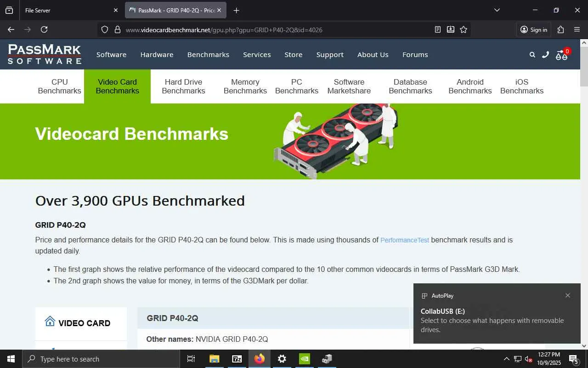The height and width of the screenshot is (368, 588).
Task: Bookmark this page with the star icon
Action: tap(464, 29)
